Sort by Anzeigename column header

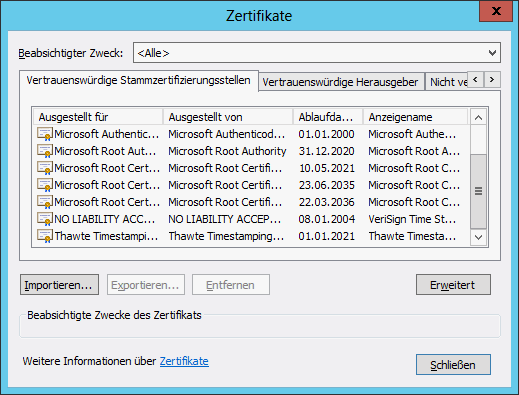(415, 117)
